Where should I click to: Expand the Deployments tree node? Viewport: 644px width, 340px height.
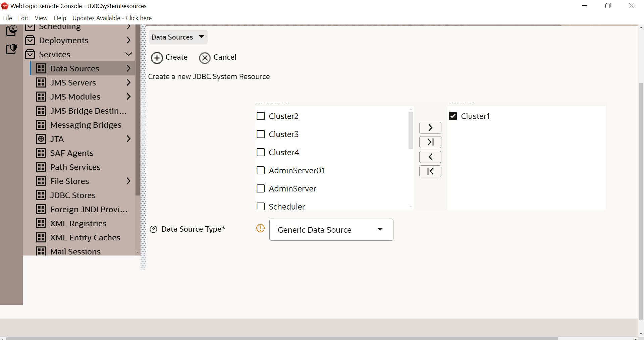coord(128,40)
